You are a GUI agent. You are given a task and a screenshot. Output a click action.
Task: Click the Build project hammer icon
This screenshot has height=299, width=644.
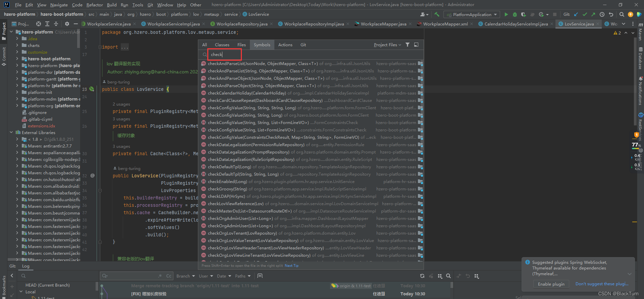click(x=437, y=14)
